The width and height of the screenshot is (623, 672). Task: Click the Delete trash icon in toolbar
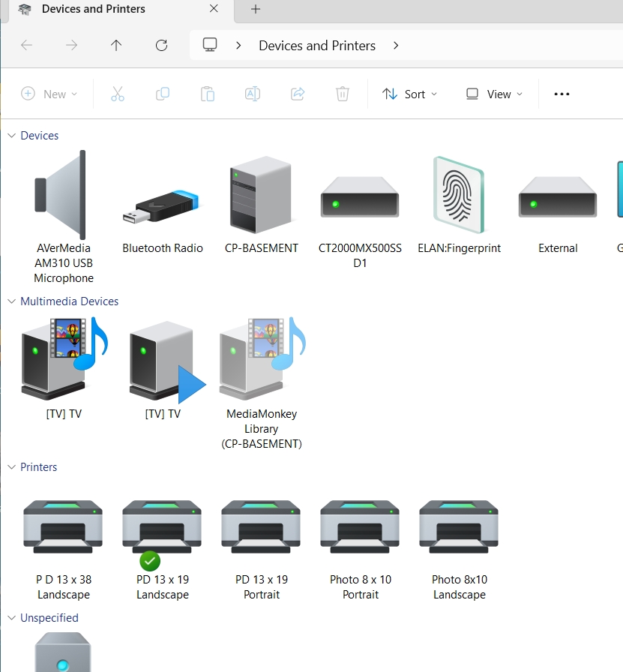[x=343, y=94]
